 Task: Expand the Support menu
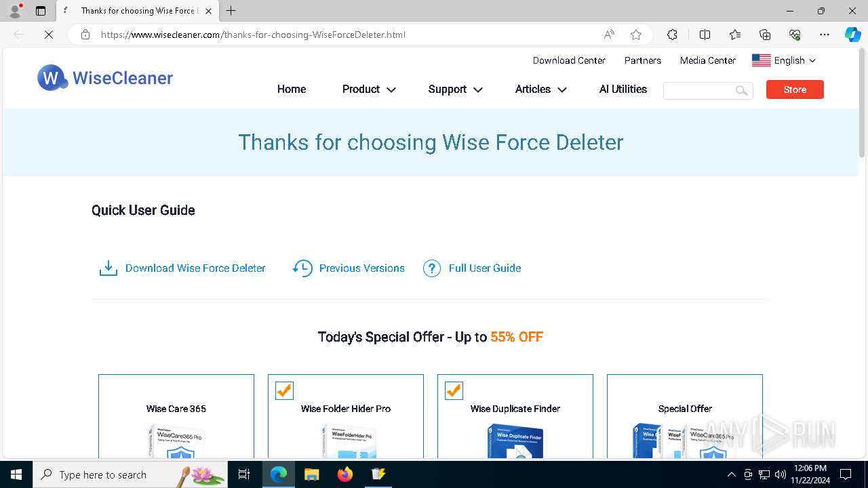(x=455, y=89)
